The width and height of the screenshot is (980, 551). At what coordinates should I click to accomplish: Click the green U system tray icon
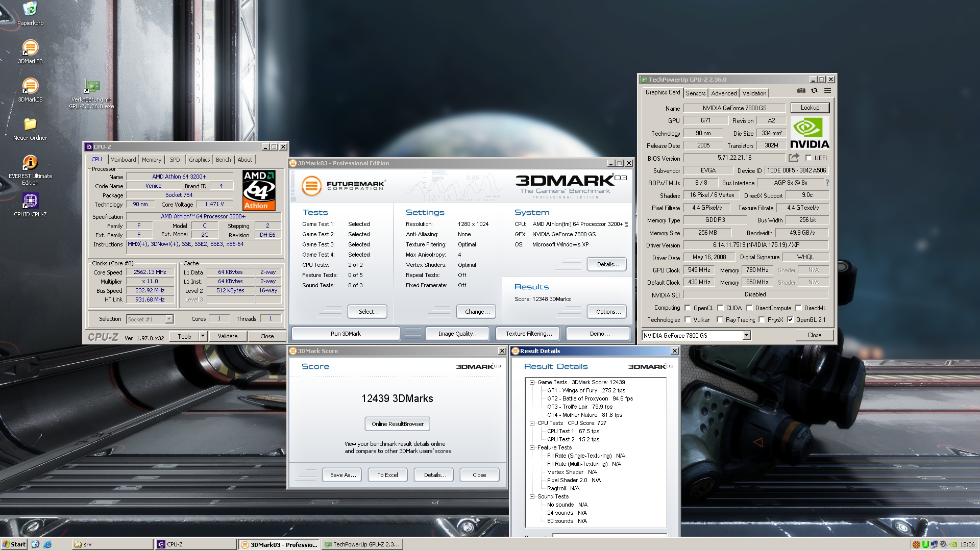pos(925,544)
